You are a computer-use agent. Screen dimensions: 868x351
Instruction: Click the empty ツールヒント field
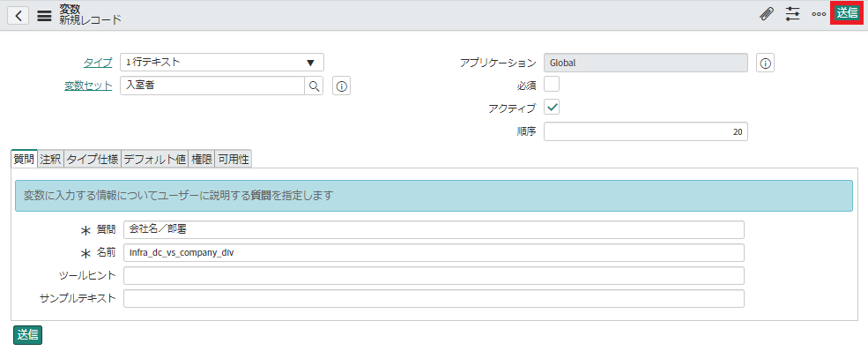pyautogui.click(x=434, y=275)
